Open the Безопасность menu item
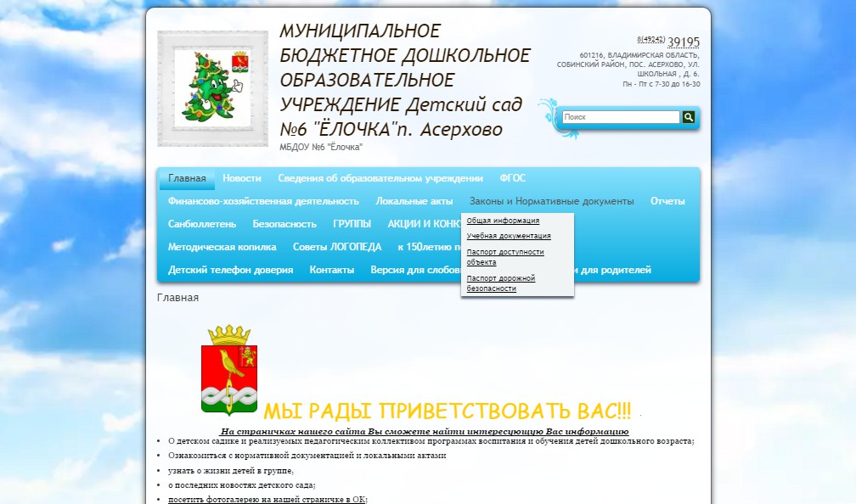 click(x=284, y=224)
